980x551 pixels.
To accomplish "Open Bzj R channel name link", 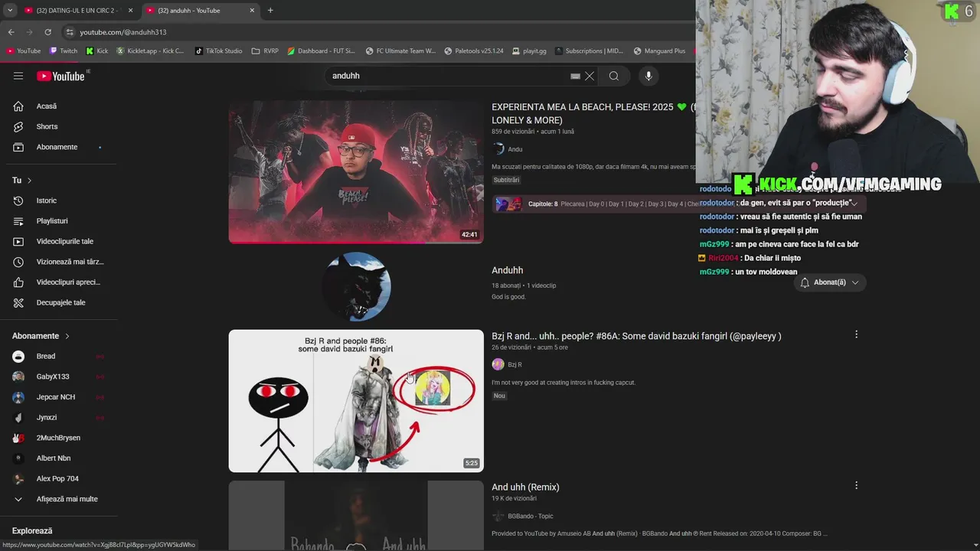I will point(515,364).
